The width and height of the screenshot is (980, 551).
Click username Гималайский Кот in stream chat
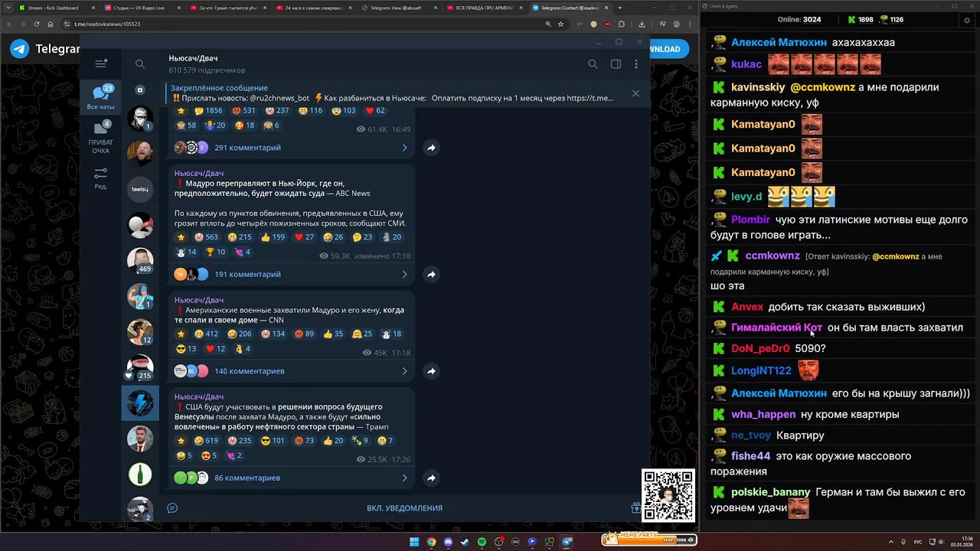[x=776, y=328]
